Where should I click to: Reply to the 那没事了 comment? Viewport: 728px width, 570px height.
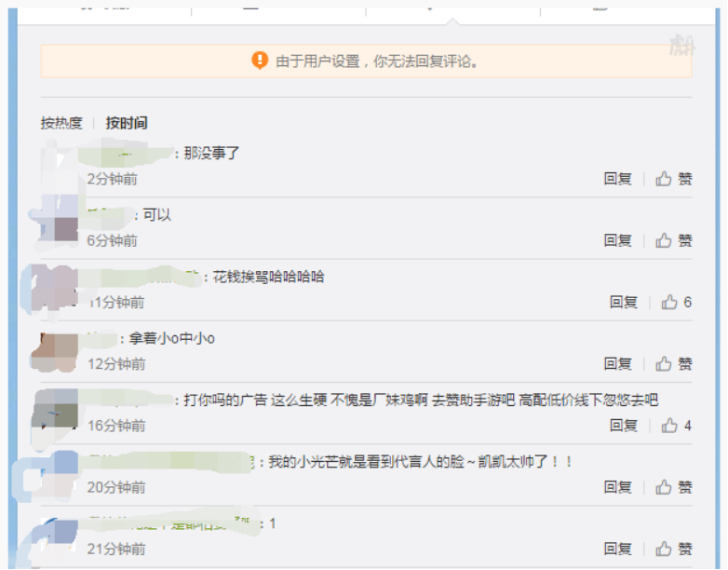pyautogui.click(x=617, y=179)
